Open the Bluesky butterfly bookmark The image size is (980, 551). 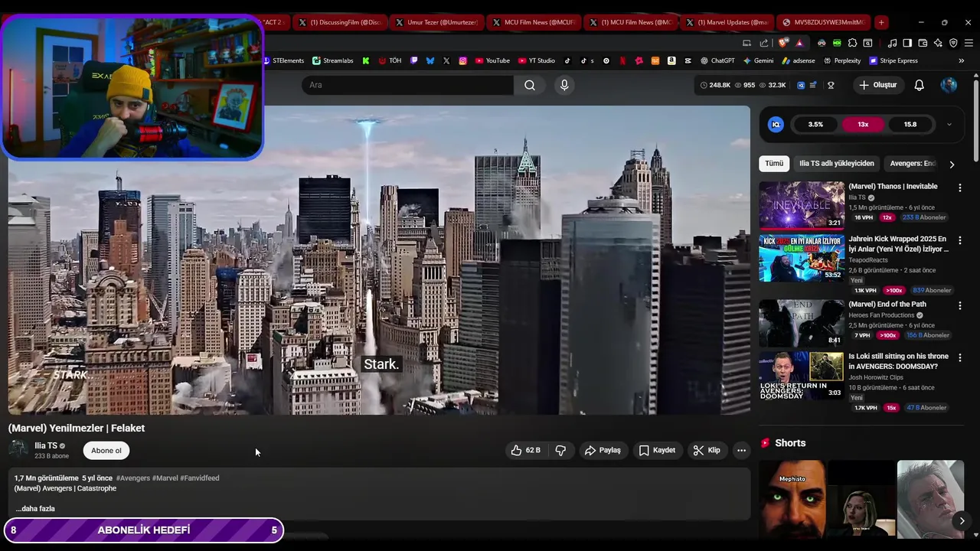[x=430, y=60]
